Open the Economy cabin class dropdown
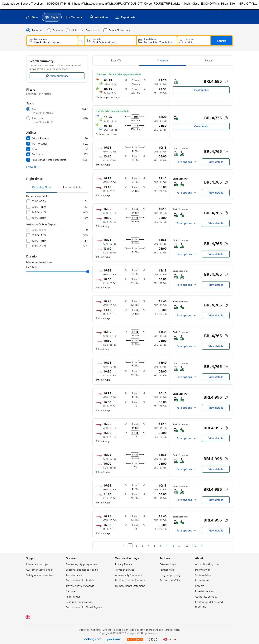The image size is (259, 644). [93, 31]
